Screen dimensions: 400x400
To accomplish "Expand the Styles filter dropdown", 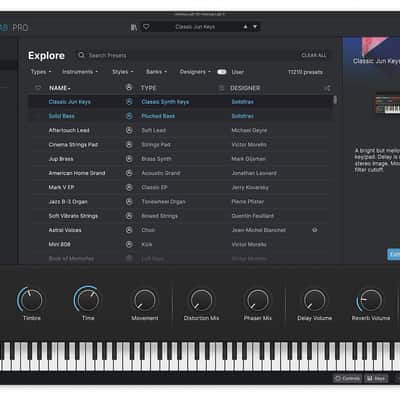I will pyautogui.click(x=123, y=72).
